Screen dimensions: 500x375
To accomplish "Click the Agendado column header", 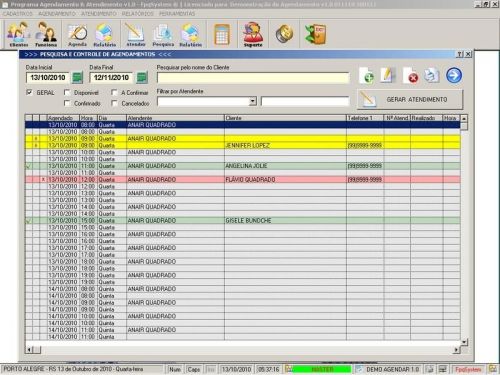I will click(62, 118).
